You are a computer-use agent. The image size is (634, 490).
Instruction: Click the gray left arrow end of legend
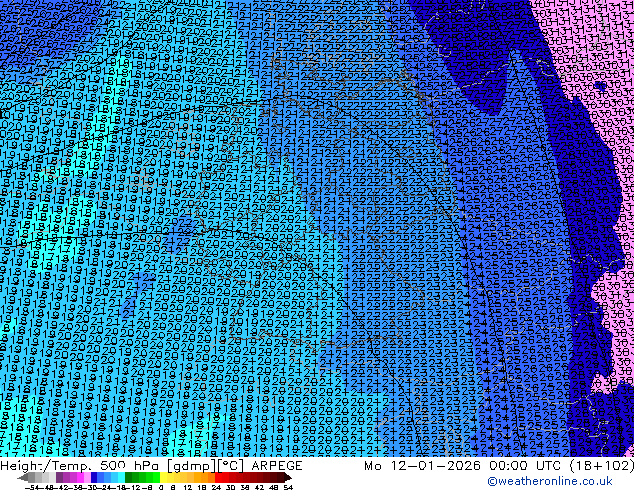point(22,478)
